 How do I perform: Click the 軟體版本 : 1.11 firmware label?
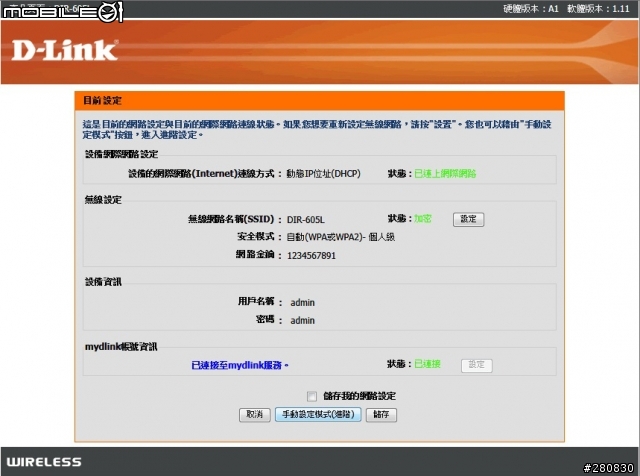[598, 9]
